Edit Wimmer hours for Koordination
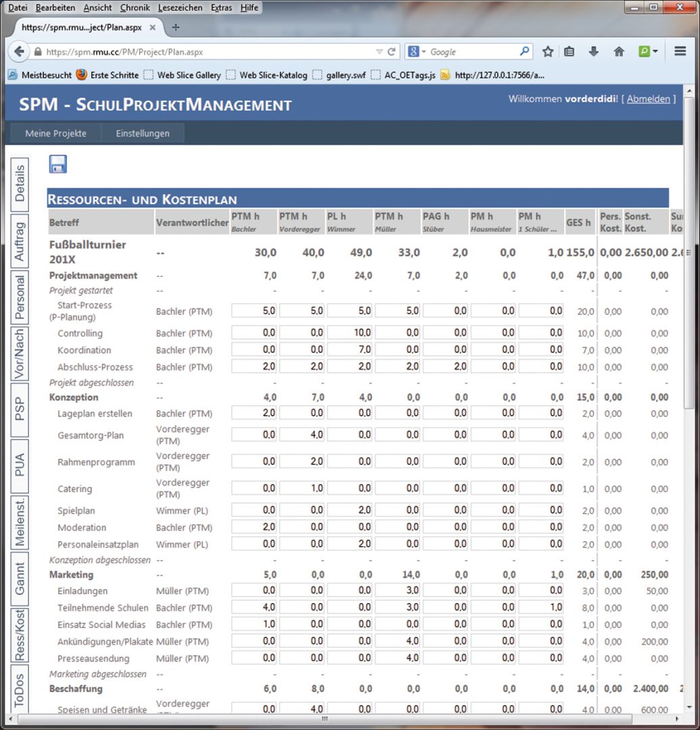Image resolution: width=700 pixels, height=730 pixels. click(349, 349)
